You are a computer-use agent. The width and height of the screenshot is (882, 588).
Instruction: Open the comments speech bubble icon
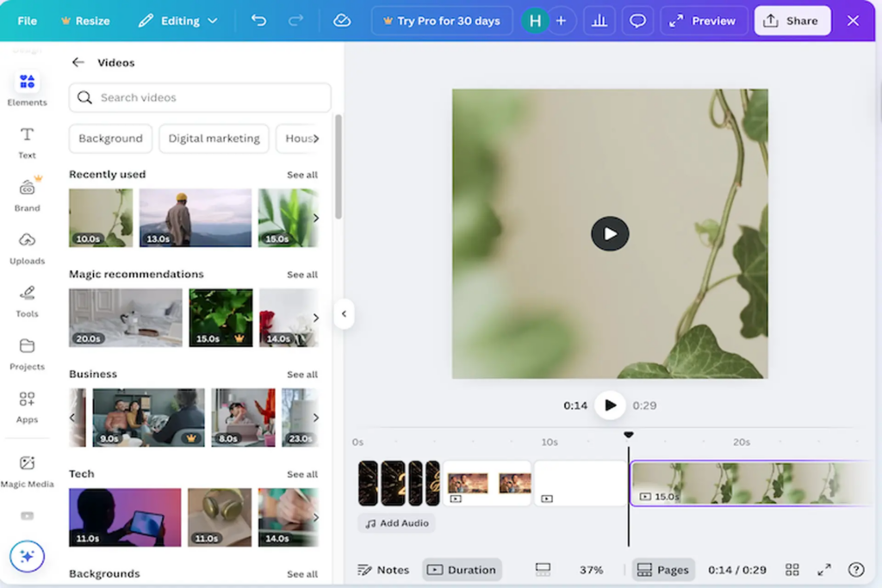pyautogui.click(x=637, y=21)
